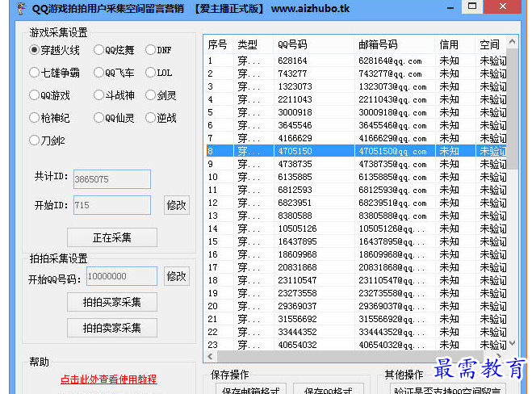Click QQ number 18609968
The width and height of the screenshot is (532, 394).
(x=297, y=254)
